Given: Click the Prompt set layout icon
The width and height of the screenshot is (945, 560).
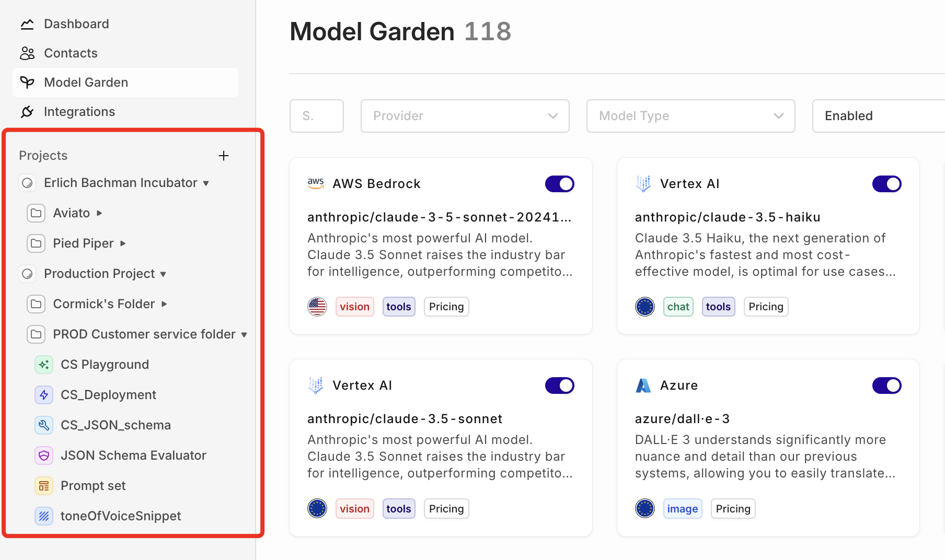Looking at the screenshot, I should [x=44, y=486].
